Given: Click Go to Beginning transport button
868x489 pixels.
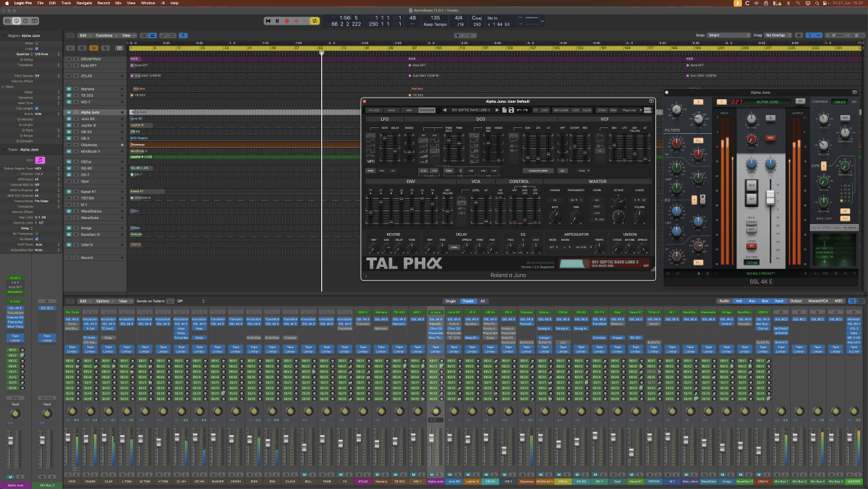Looking at the screenshot, I should (268, 21).
